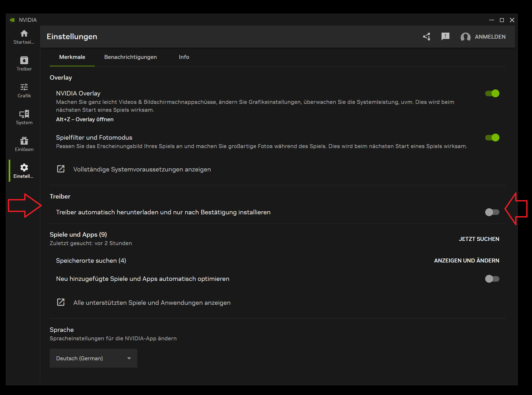Open the Deutsch (German) language dropdown

click(x=93, y=358)
